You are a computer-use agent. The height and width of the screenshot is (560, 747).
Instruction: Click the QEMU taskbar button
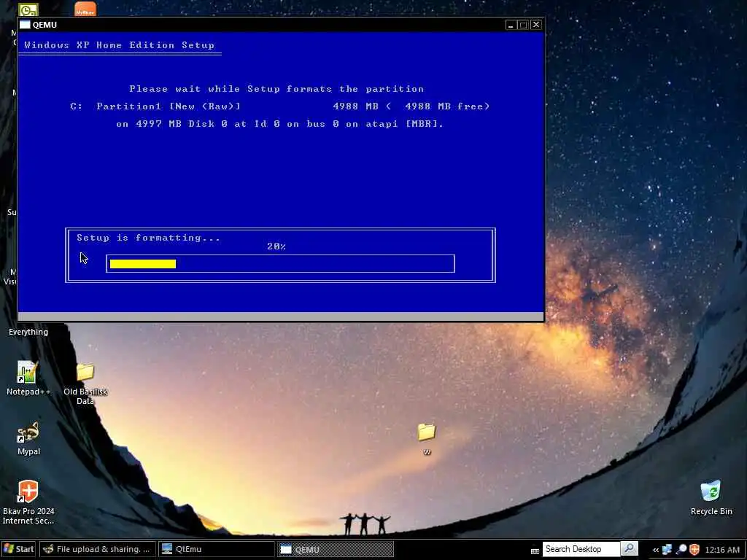(x=336, y=549)
